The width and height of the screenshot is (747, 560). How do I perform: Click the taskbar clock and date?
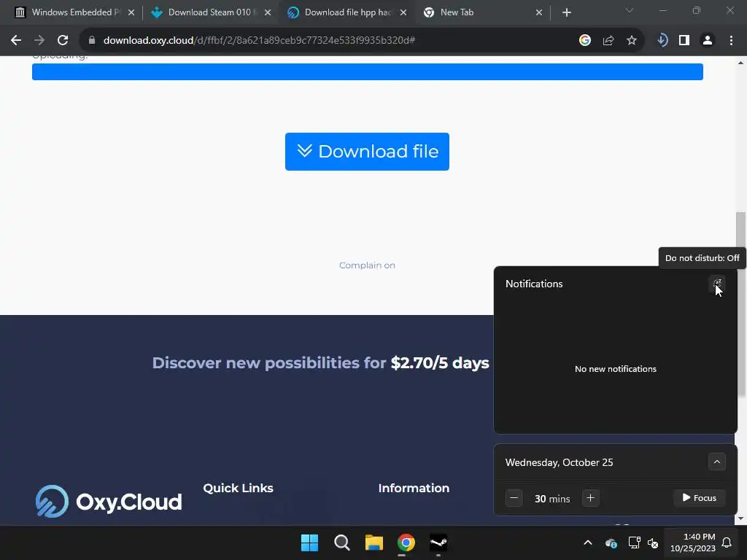point(693,542)
